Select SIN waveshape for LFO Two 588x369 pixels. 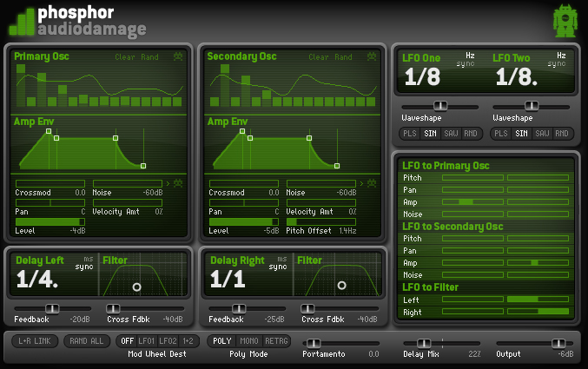(521, 133)
